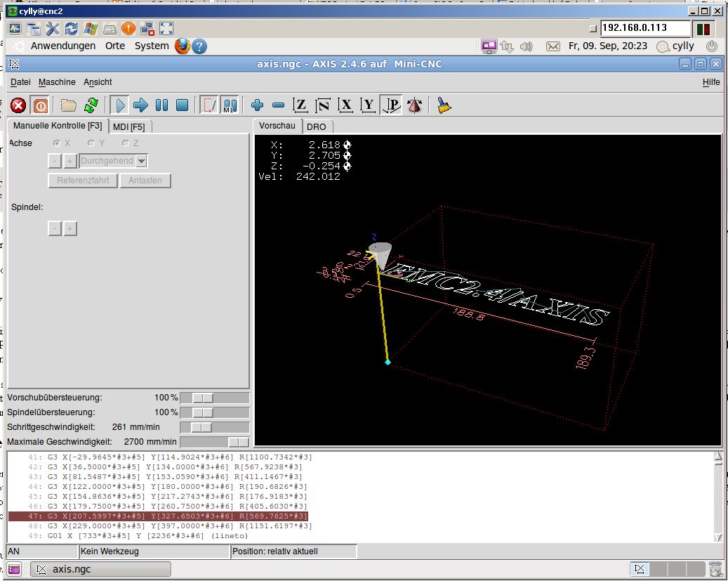Stop program execution with square icon
Viewport: 728px width, 581px height.
click(183, 105)
